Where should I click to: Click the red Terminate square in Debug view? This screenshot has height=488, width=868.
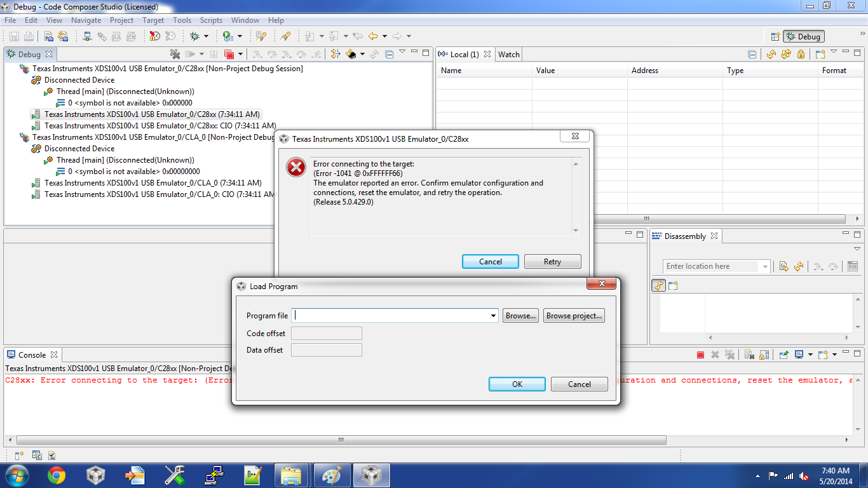click(x=229, y=55)
